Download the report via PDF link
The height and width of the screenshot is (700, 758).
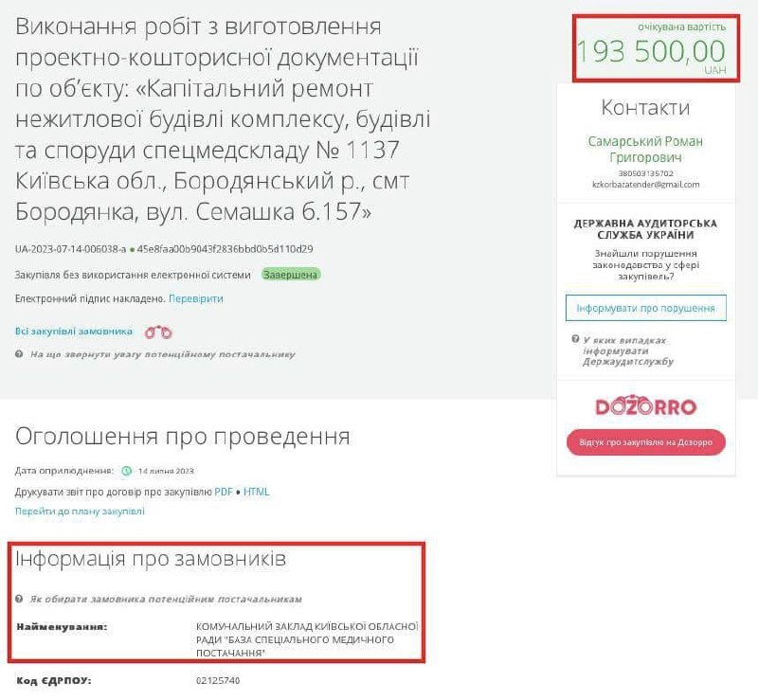click(x=223, y=492)
